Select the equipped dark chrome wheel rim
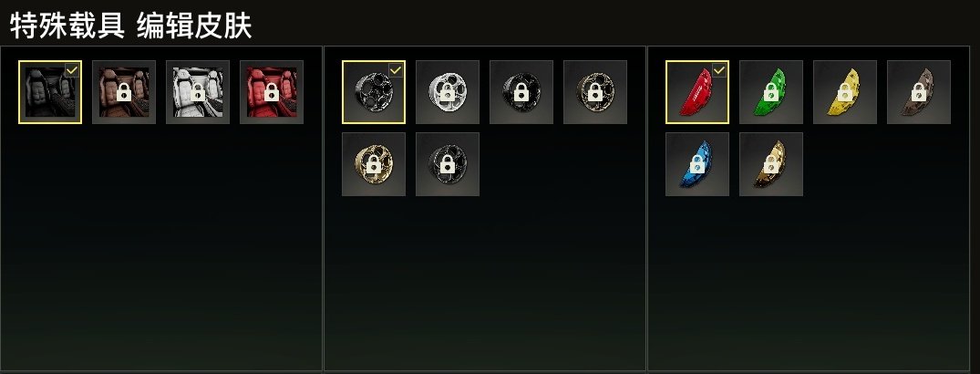This screenshot has width=980, height=374. (374, 92)
